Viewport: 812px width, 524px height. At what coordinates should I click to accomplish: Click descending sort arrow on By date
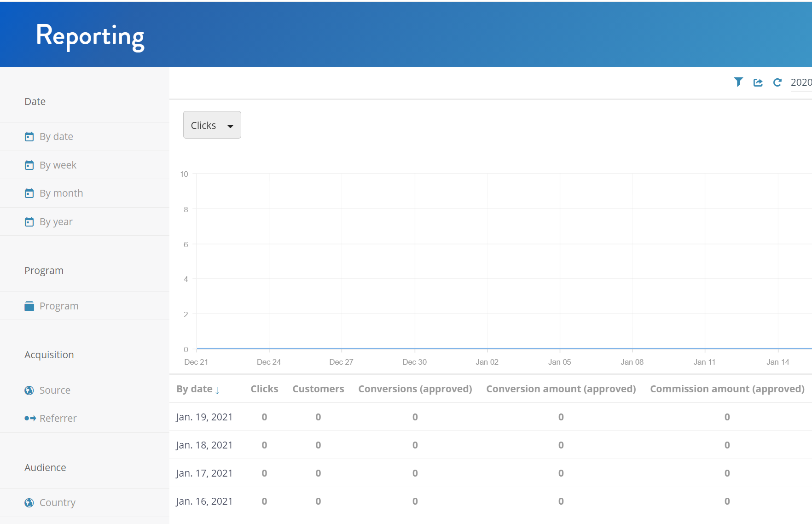pyautogui.click(x=217, y=390)
